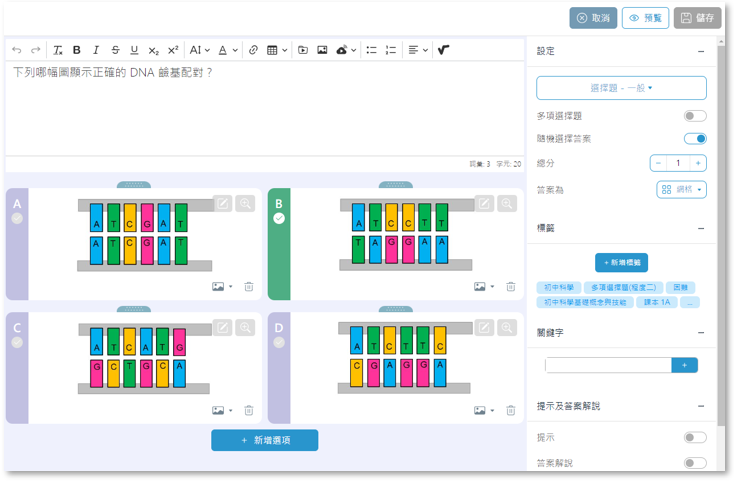Open the 網格 answer layout dropdown

pyautogui.click(x=681, y=189)
